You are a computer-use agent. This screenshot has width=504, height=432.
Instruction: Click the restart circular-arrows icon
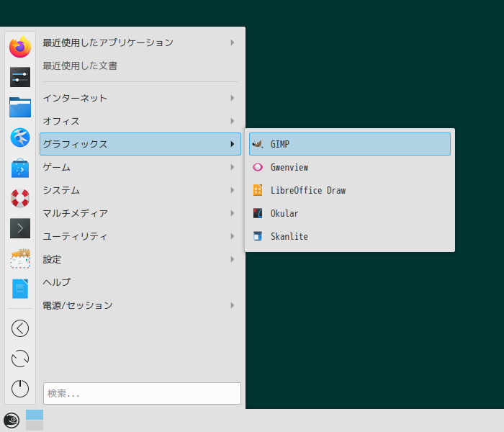tap(20, 359)
